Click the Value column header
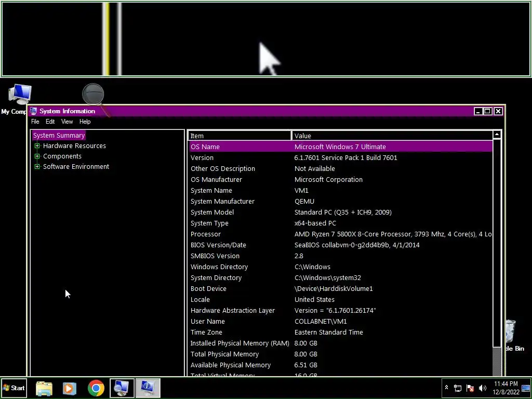Image resolution: width=532 pixels, height=399 pixels. 392,136
